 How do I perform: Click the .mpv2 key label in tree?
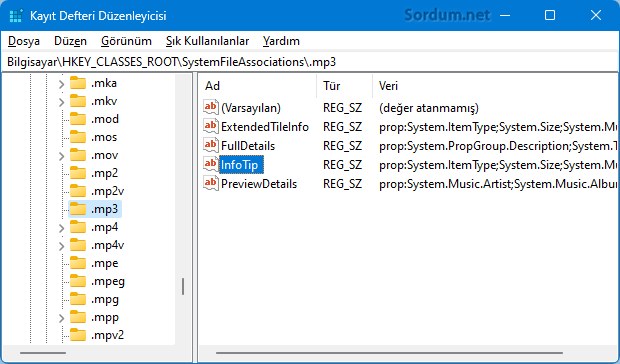108,335
